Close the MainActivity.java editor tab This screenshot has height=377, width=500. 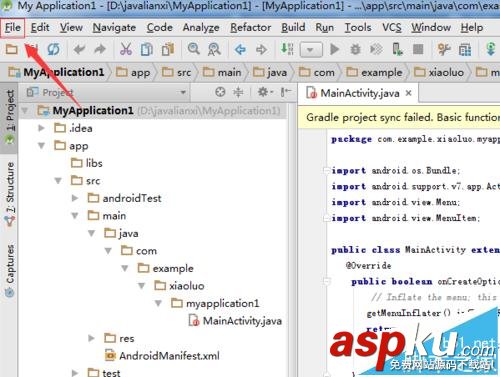tap(409, 93)
